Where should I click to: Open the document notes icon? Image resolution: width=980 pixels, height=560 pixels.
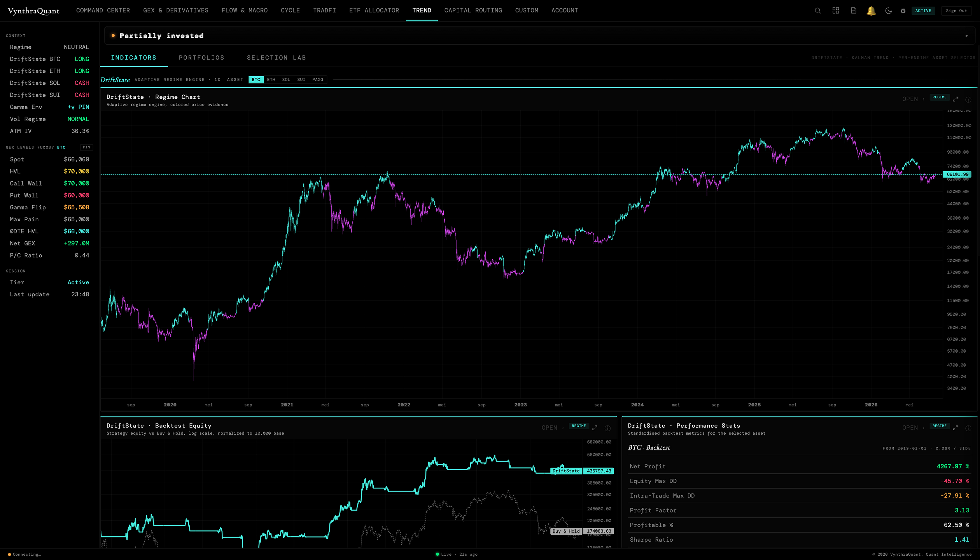pyautogui.click(x=853, y=10)
